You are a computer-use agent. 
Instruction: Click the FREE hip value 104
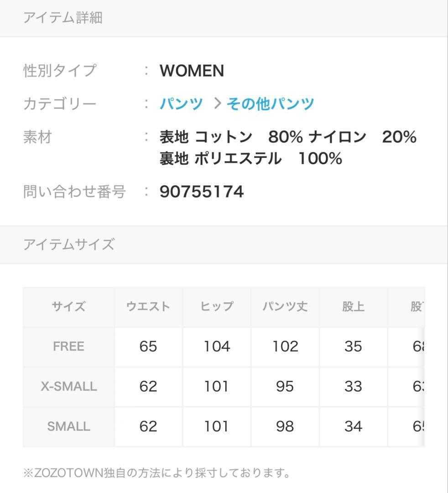pyautogui.click(x=217, y=346)
